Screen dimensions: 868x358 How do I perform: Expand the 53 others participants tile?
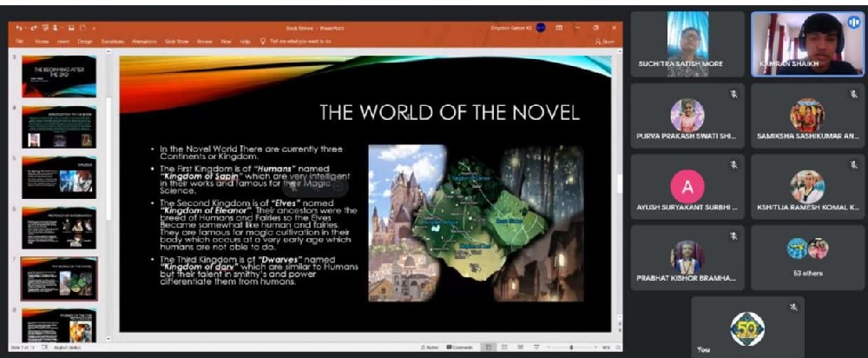pyautogui.click(x=806, y=256)
